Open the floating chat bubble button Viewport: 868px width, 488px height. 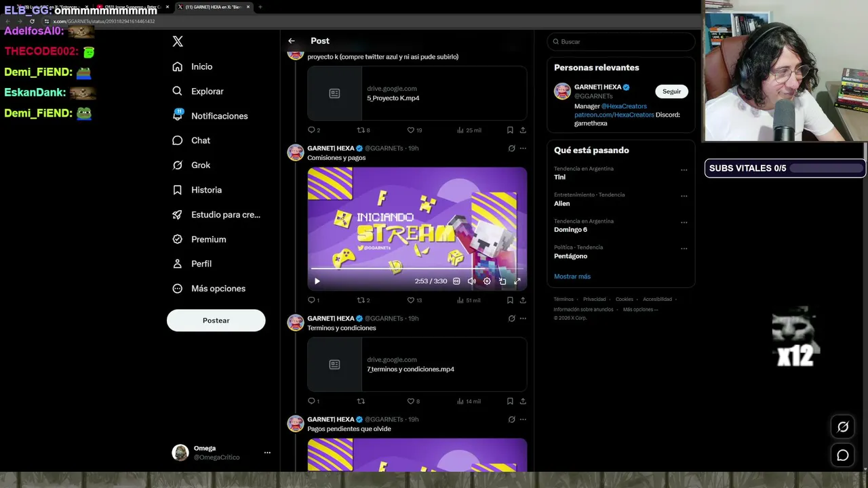(x=843, y=455)
